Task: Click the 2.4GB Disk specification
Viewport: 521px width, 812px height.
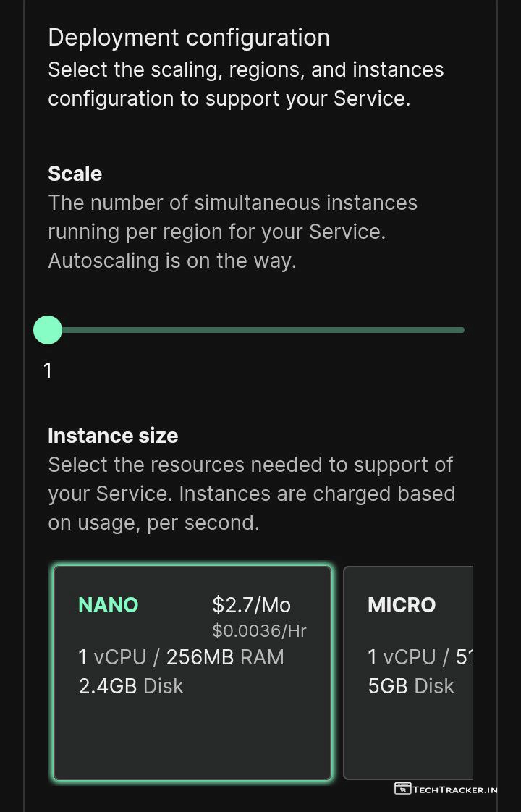Action: coord(131,686)
